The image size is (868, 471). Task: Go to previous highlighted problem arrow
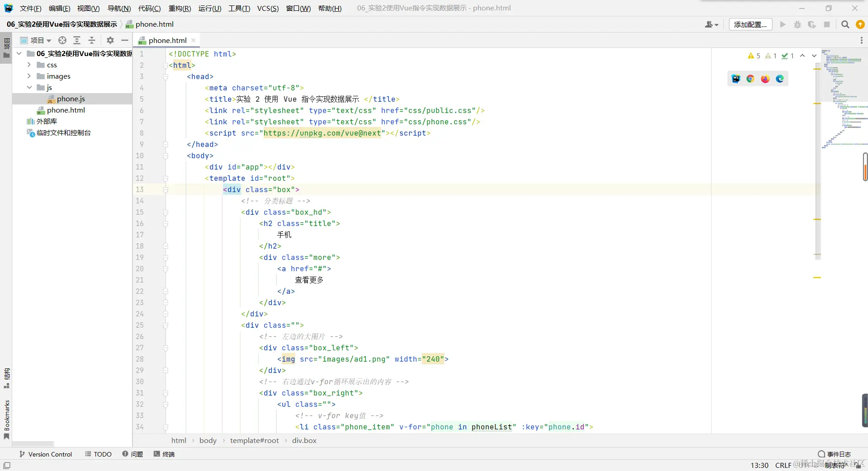coord(802,56)
